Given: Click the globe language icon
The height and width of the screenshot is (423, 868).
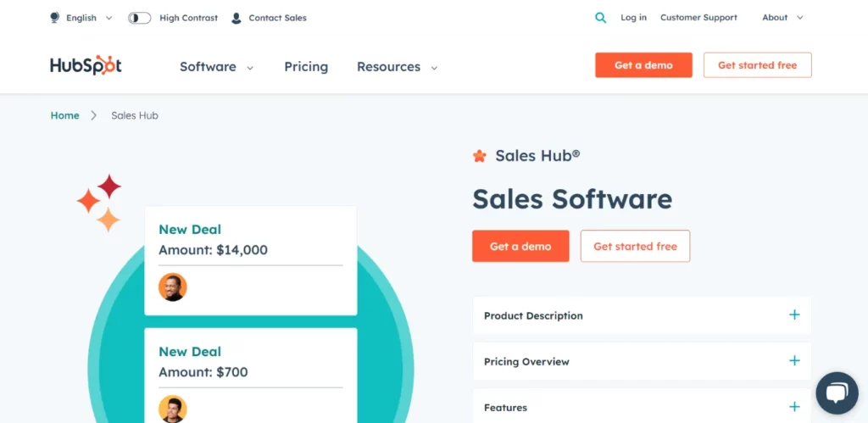Looking at the screenshot, I should [x=54, y=18].
